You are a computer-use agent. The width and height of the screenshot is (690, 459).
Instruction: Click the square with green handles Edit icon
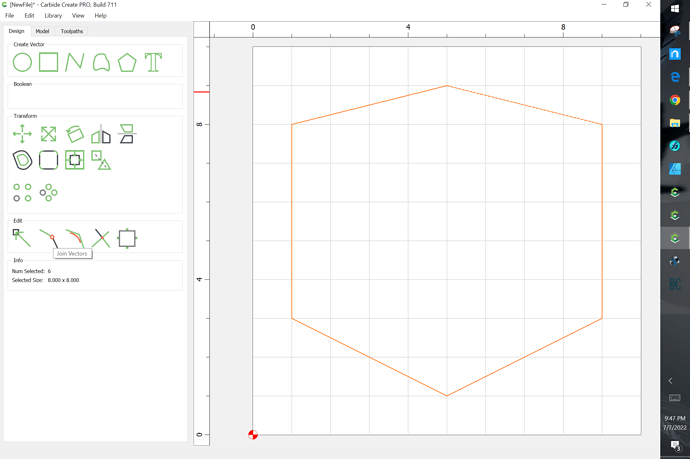127,239
